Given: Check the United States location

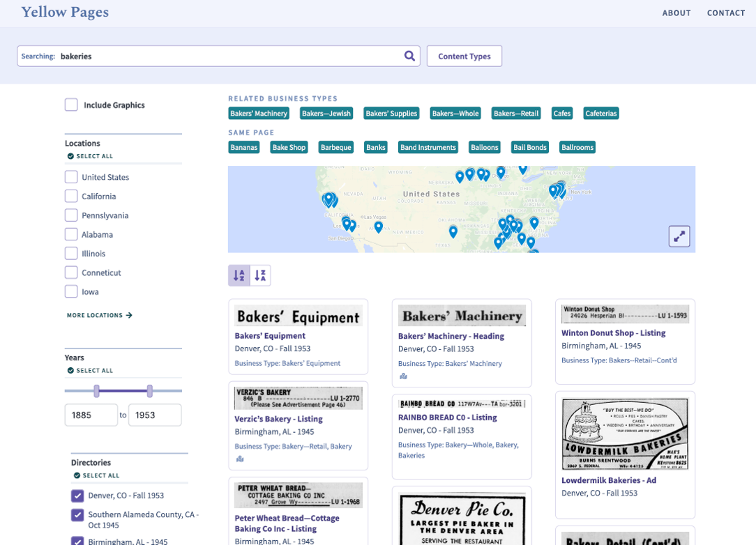Looking at the screenshot, I should (x=71, y=177).
